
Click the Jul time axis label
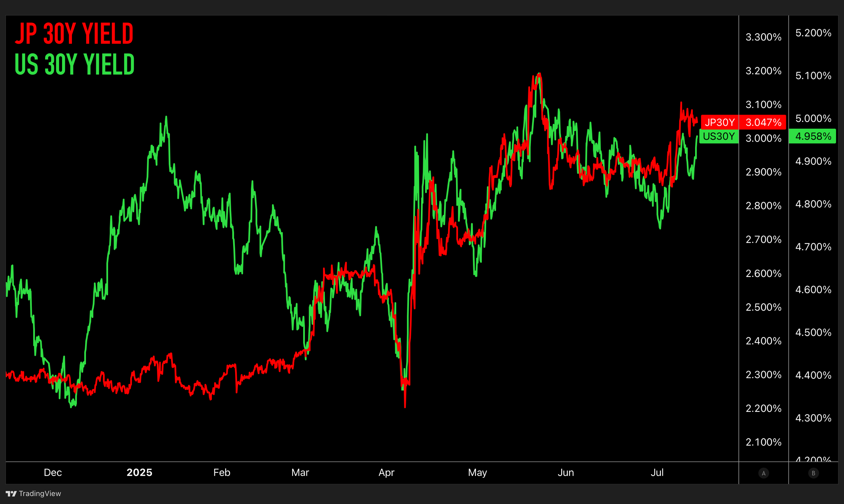(657, 473)
